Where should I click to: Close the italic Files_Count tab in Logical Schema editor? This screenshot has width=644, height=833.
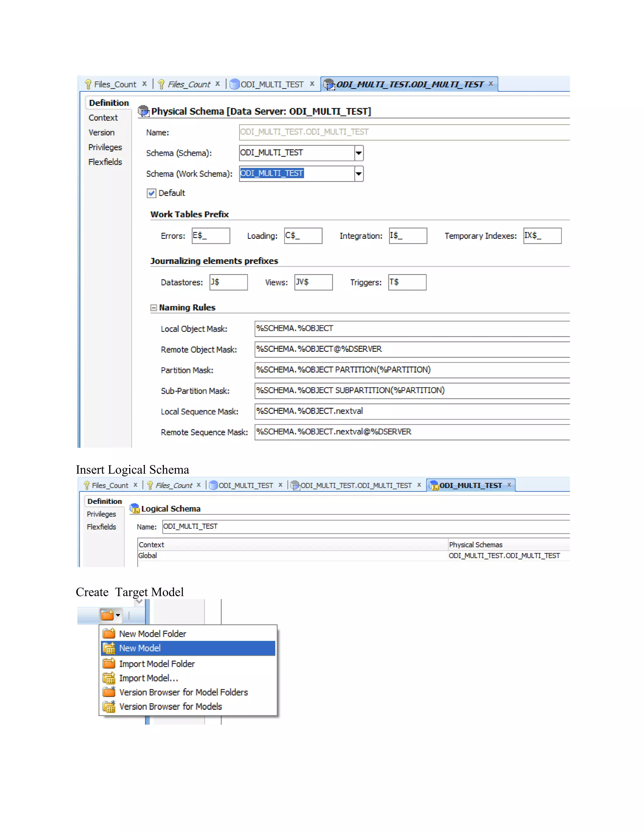[x=199, y=485]
